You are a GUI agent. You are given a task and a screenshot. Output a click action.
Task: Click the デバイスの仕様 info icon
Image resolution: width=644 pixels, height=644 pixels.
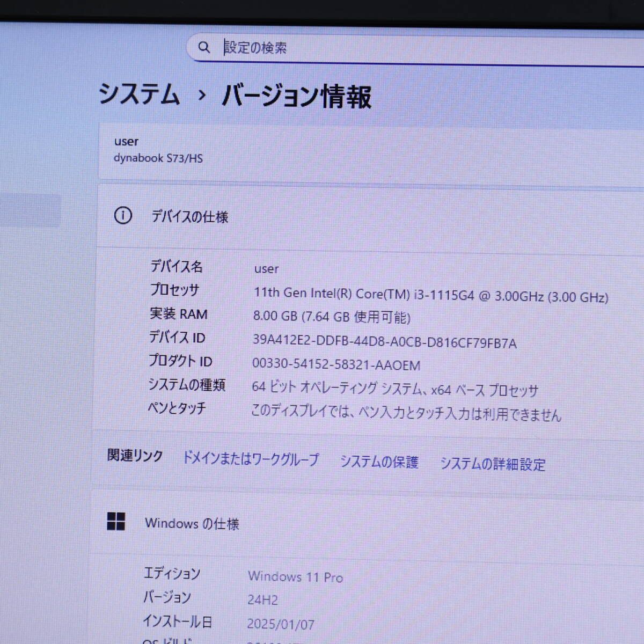click(123, 216)
